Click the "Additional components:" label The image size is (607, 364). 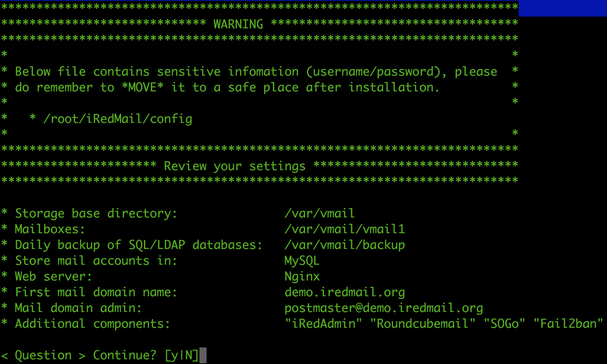click(93, 324)
